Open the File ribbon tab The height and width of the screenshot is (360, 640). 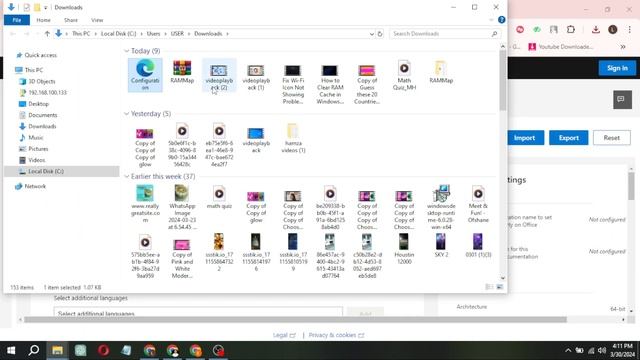(x=17, y=20)
